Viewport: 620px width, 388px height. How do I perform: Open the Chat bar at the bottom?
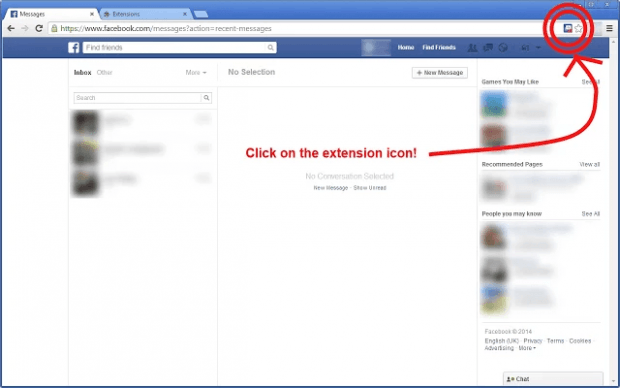pyautogui.click(x=553, y=379)
